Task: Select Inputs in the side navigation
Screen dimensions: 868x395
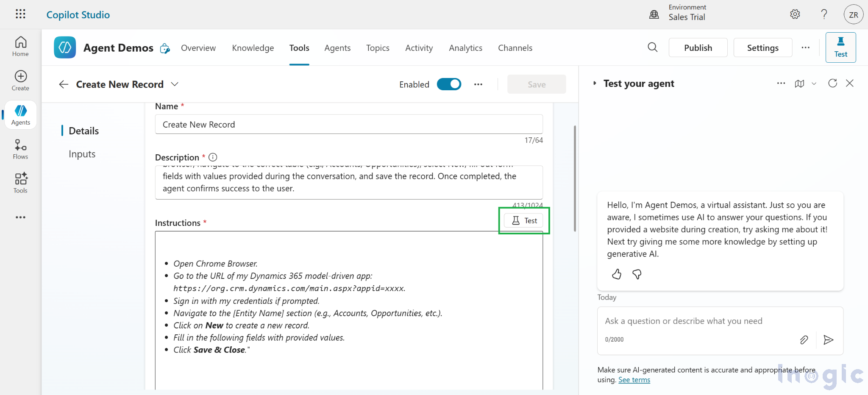Action: pos(82,154)
